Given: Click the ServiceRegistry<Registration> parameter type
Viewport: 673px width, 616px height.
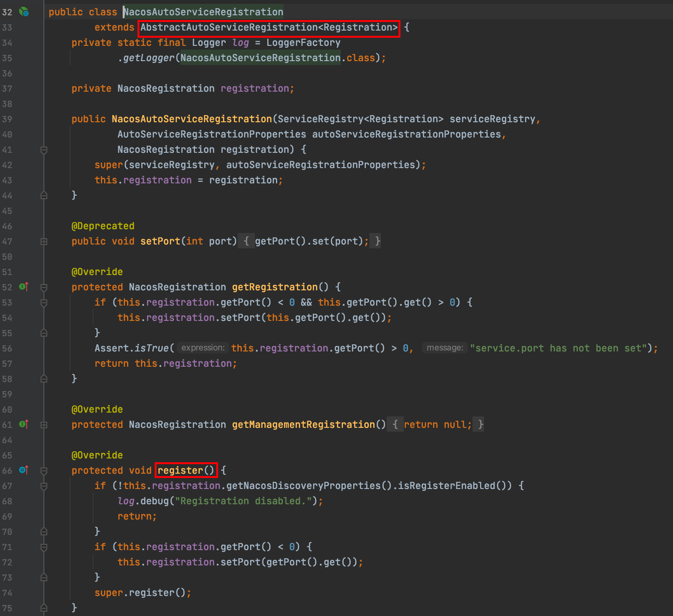Looking at the screenshot, I should tap(361, 119).
